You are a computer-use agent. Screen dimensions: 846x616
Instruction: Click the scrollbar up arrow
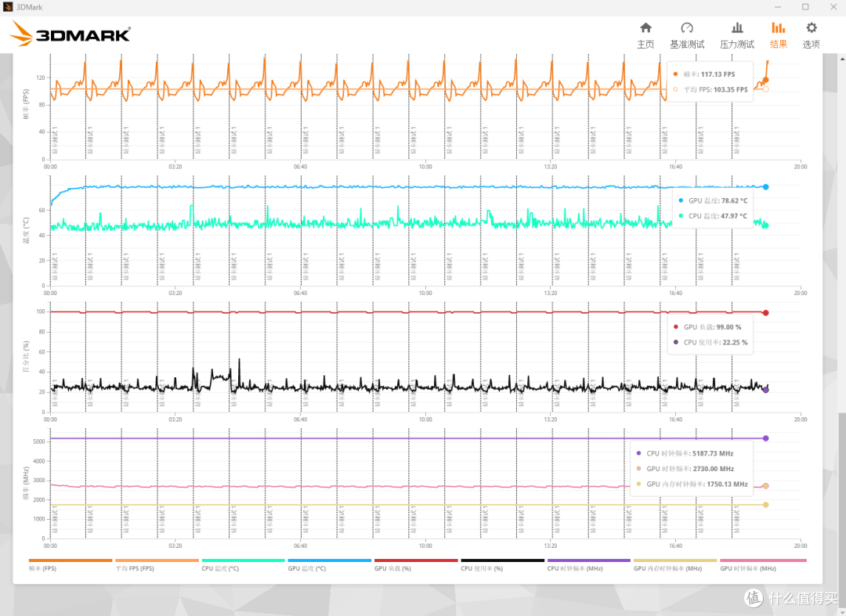tap(842, 58)
